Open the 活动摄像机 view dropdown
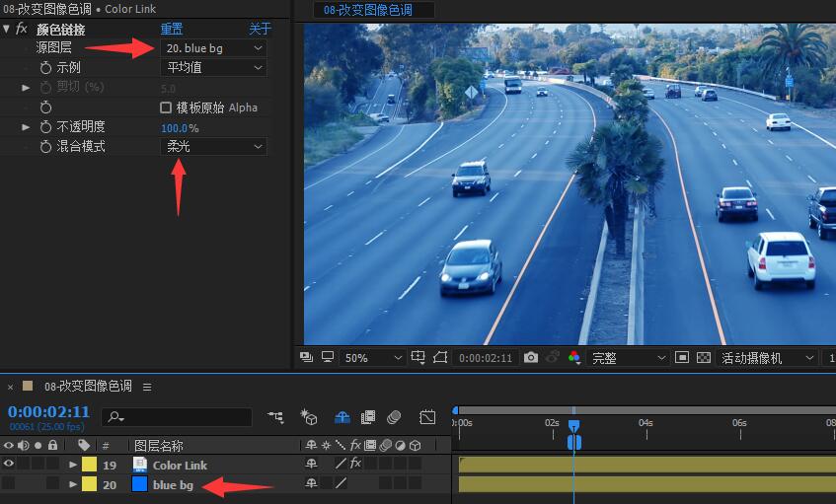 (x=767, y=358)
